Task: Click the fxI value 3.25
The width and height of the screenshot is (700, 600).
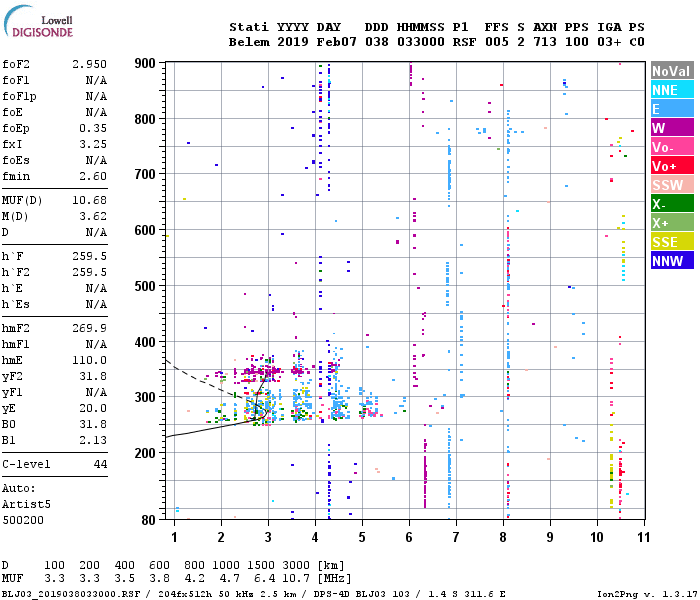Action: (93, 144)
